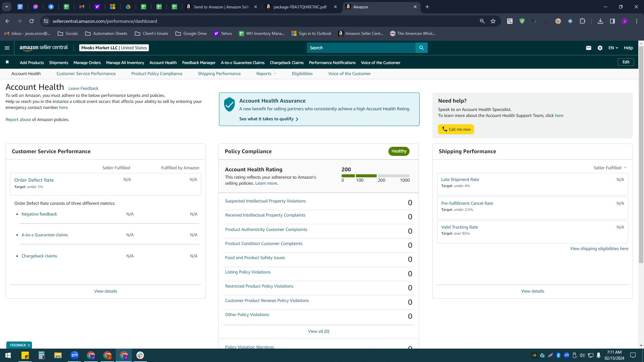Open the Chargeback claims metric
Screen dimensions: 644x362
(x=39, y=256)
